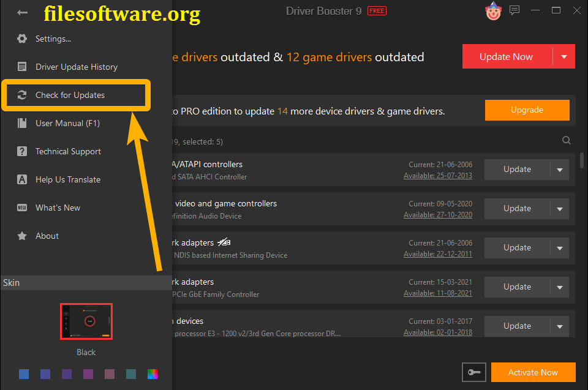588x390 pixels.
Task: Update PCIe GbE Family Controller driver
Action: coord(517,287)
